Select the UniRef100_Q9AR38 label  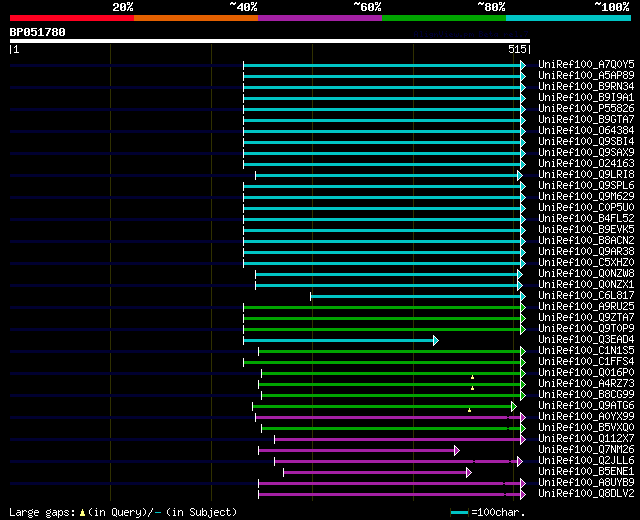[586, 252]
